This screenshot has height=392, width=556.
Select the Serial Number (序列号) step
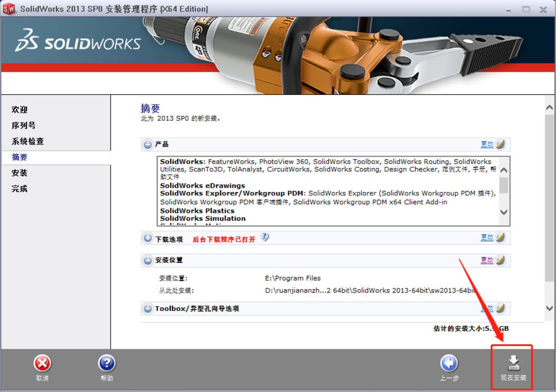(24, 125)
